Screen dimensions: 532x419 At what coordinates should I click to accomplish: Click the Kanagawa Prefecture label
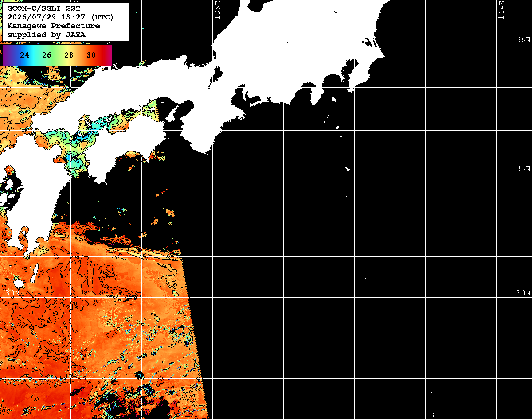pyautogui.click(x=54, y=26)
